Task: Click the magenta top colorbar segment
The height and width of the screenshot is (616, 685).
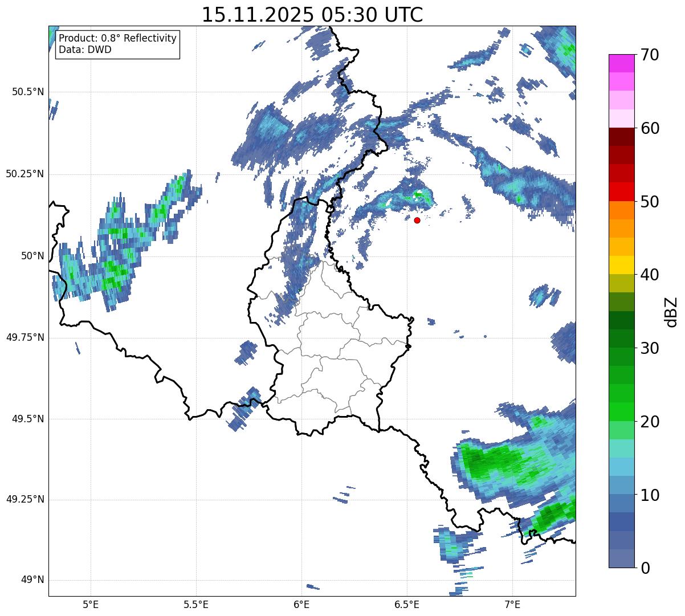Action: (621, 63)
